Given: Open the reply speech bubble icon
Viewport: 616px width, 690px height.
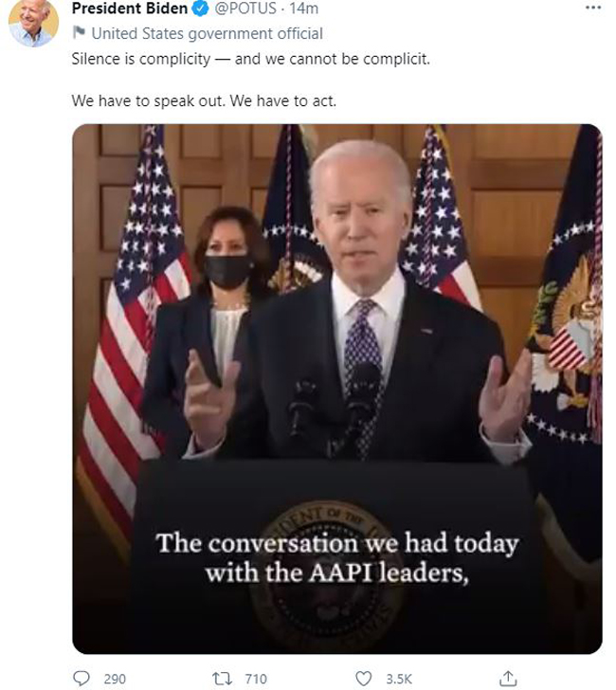Looking at the screenshot, I should point(81,678).
